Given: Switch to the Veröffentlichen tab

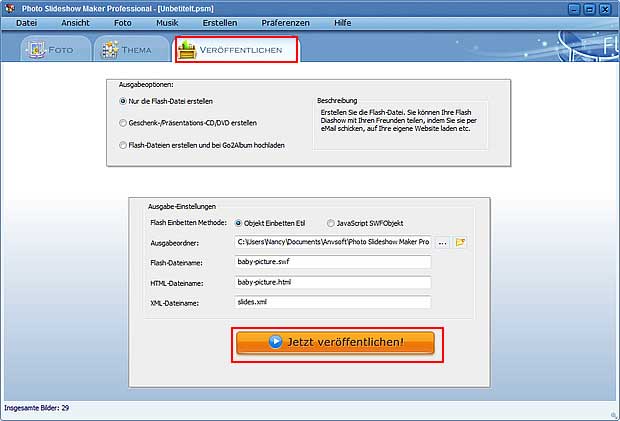Looking at the screenshot, I should click(236, 50).
